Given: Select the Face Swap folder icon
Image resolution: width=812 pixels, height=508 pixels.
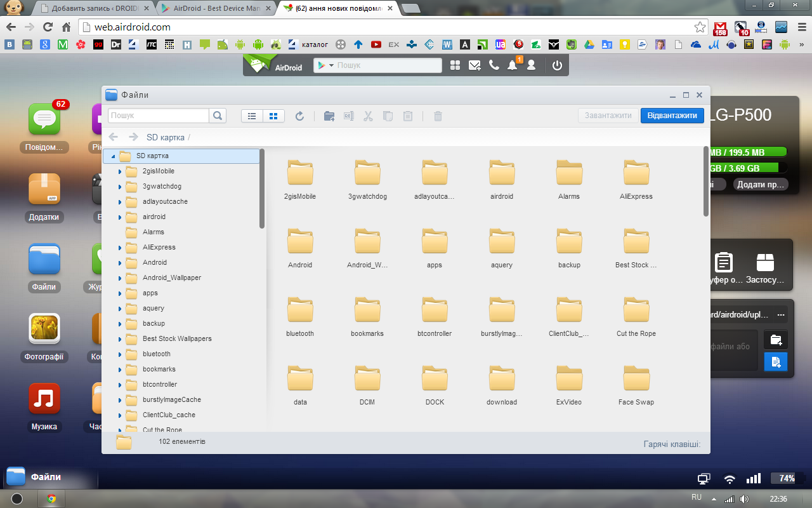Looking at the screenshot, I should click(x=636, y=378).
